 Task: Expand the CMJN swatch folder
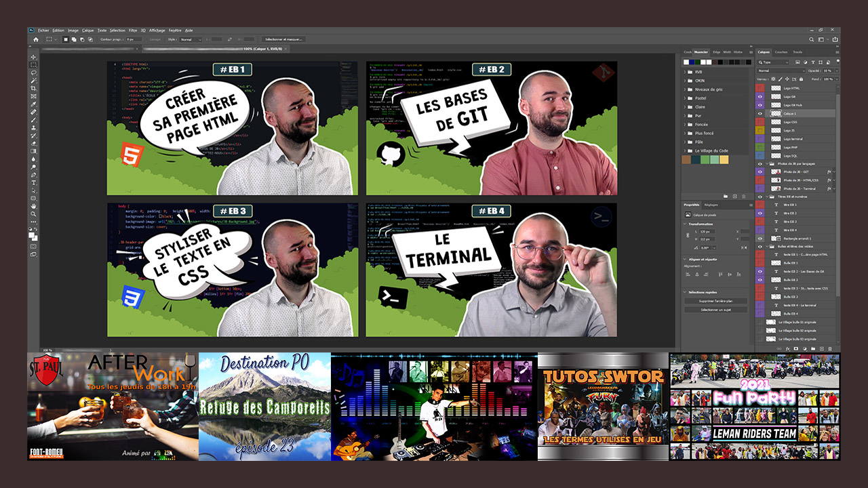685,81
